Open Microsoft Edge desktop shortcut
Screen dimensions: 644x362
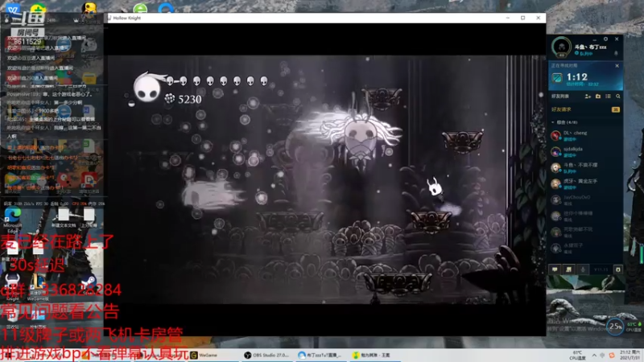point(12,219)
